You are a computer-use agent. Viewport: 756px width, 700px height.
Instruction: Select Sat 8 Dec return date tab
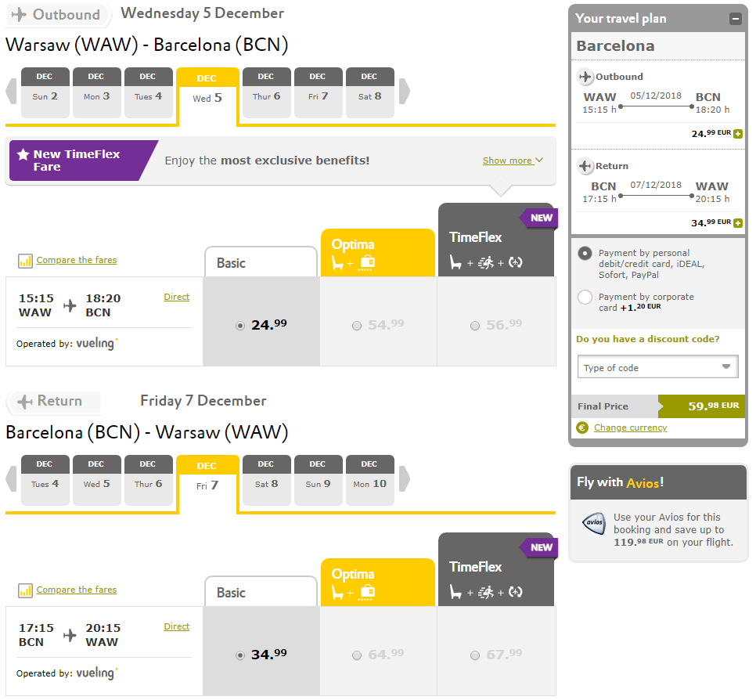(x=266, y=478)
